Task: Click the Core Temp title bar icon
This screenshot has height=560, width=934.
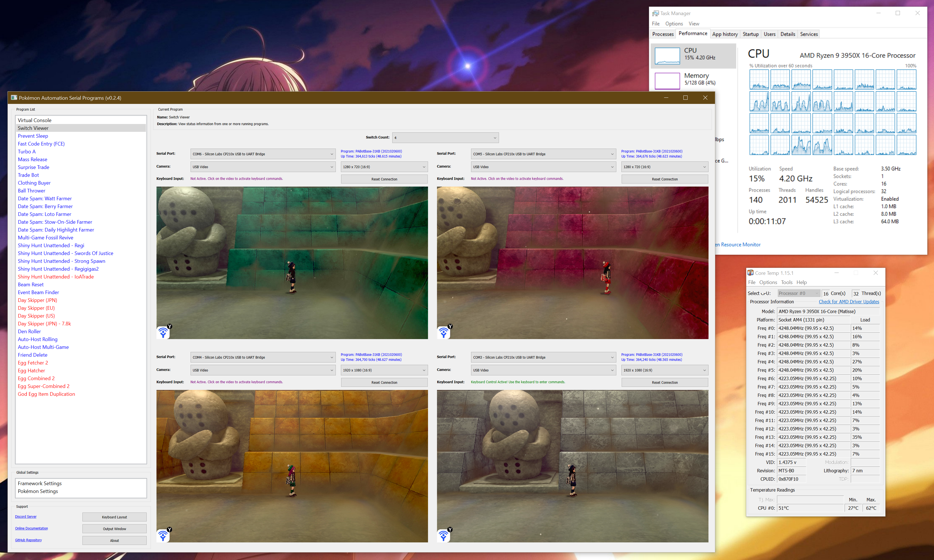Action: coord(751,273)
